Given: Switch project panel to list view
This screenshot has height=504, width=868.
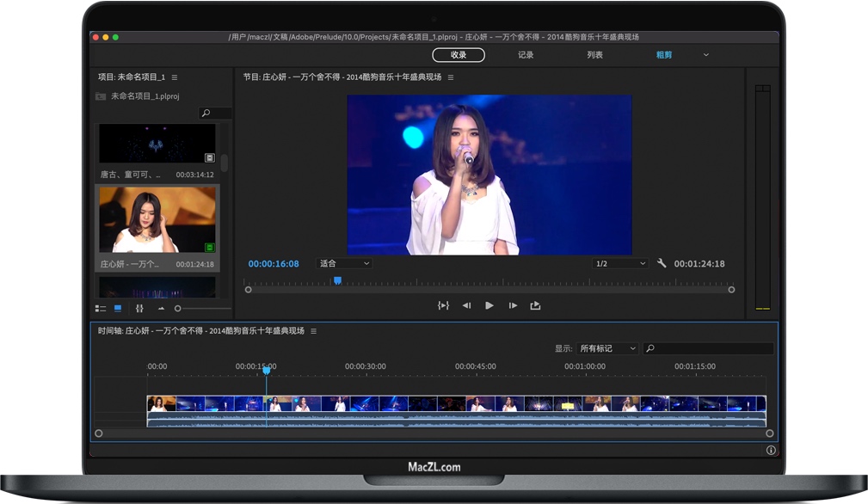Looking at the screenshot, I should point(102,309).
